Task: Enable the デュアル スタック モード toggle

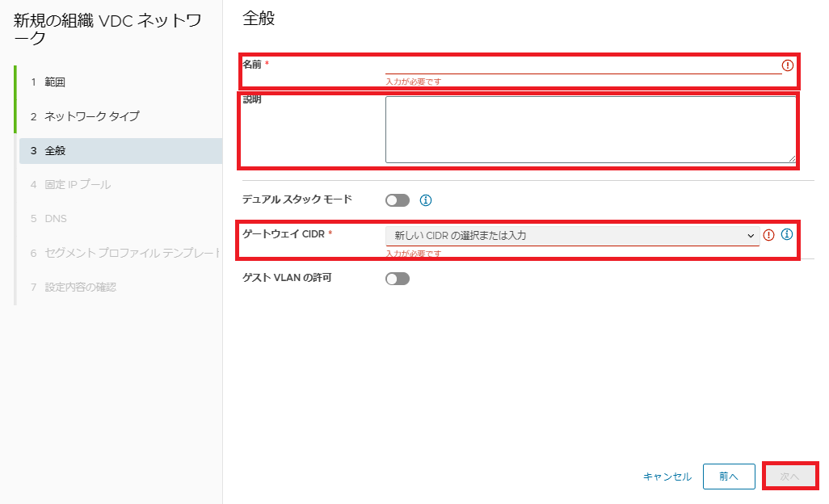Action: tap(398, 200)
